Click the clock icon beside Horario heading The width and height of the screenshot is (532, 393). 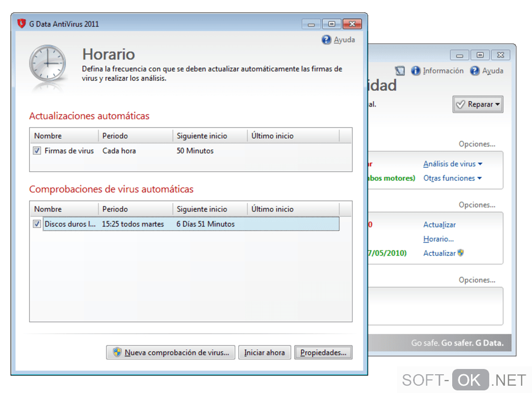pyautogui.click(x=47, y=64)
